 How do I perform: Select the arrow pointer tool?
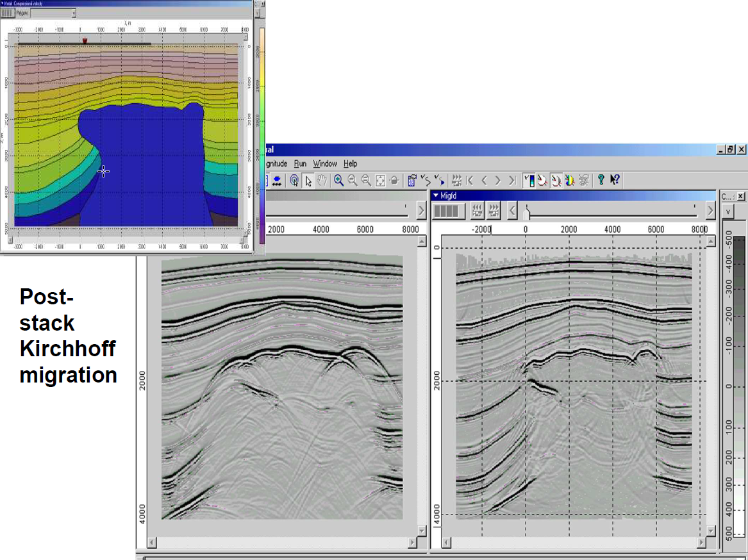(308, 181)
